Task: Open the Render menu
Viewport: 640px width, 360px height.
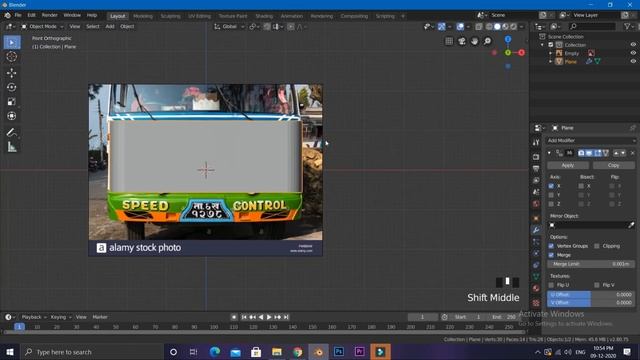Action: pyautogui.click(x=49, y=15)
